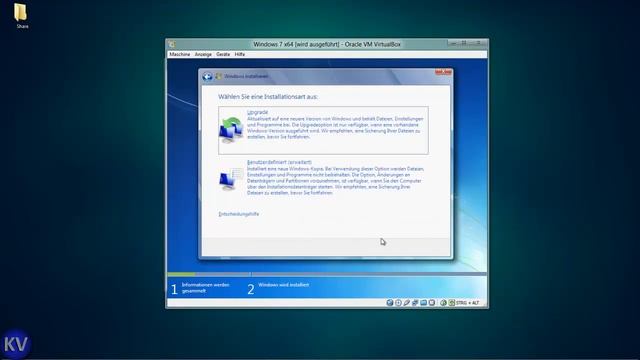Image resolution: width=640 pixels, height=360 pixels.
Task: Click the USB devices status icon
Action: click(407, 303)
